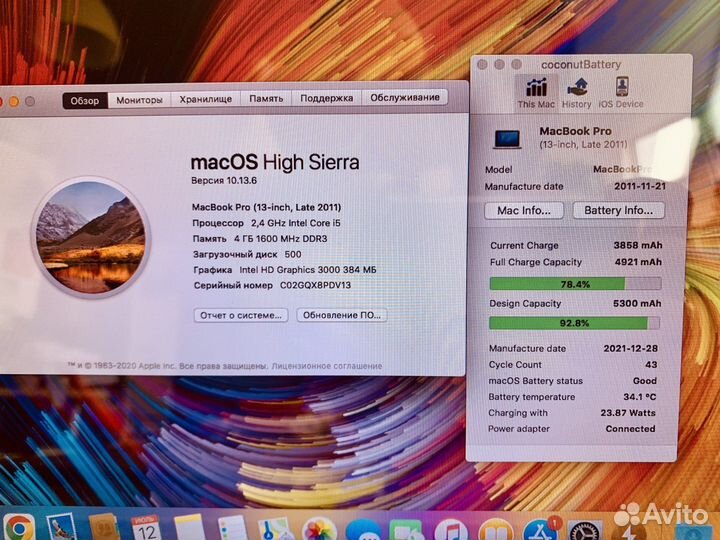Switch to the Обзор tab
Viewport: 720px width, 540px height.
click(85, 101)
